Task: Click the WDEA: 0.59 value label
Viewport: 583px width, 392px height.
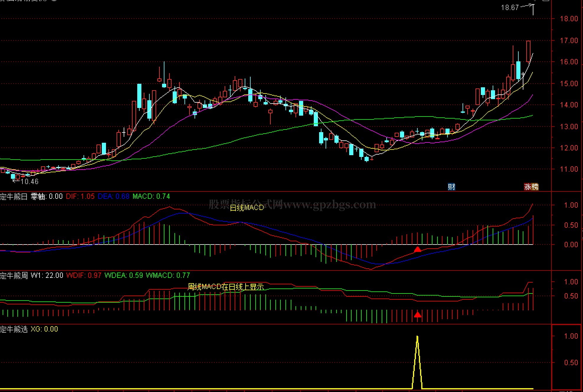Action: pyautogui.click(x=124, y=275)
